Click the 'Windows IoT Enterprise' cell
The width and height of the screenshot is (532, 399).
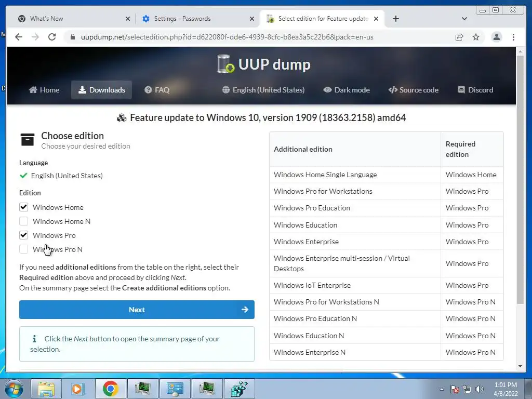tap(355, 285)
